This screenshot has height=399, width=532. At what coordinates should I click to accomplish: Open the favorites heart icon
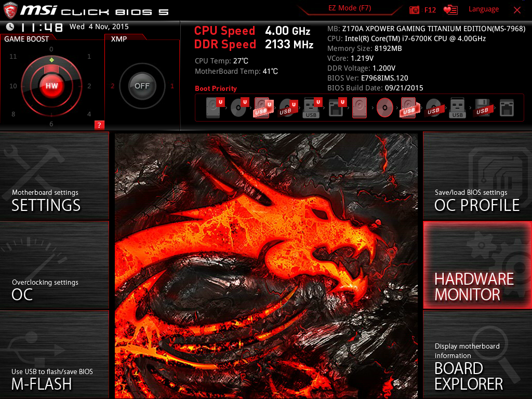[x=450, y=10]
